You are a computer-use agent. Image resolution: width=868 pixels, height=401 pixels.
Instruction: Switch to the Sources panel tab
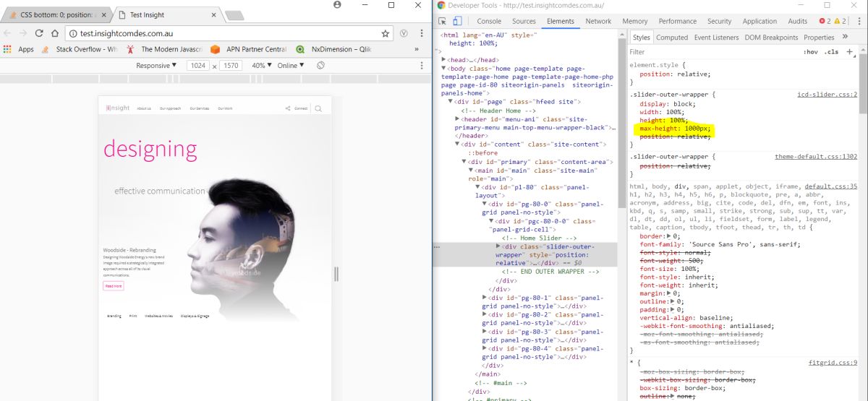524,22
